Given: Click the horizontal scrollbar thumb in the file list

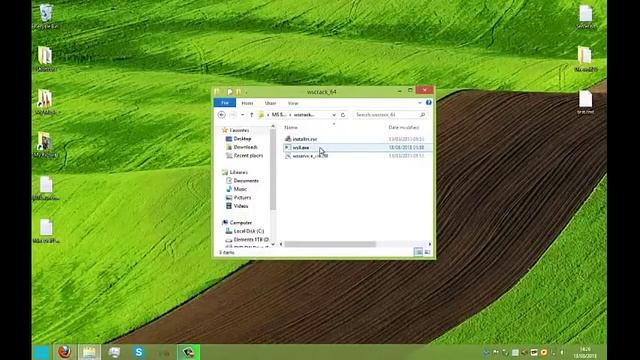Looking at the screenshot, I should [x=330, y=244].
